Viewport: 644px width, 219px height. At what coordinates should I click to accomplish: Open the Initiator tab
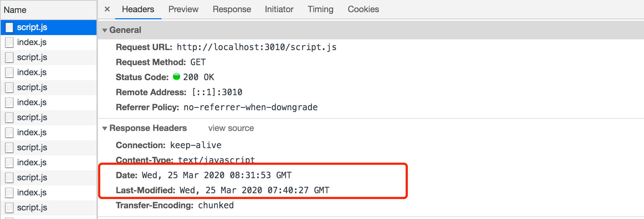pyautogui.click(x=279, y=9)
